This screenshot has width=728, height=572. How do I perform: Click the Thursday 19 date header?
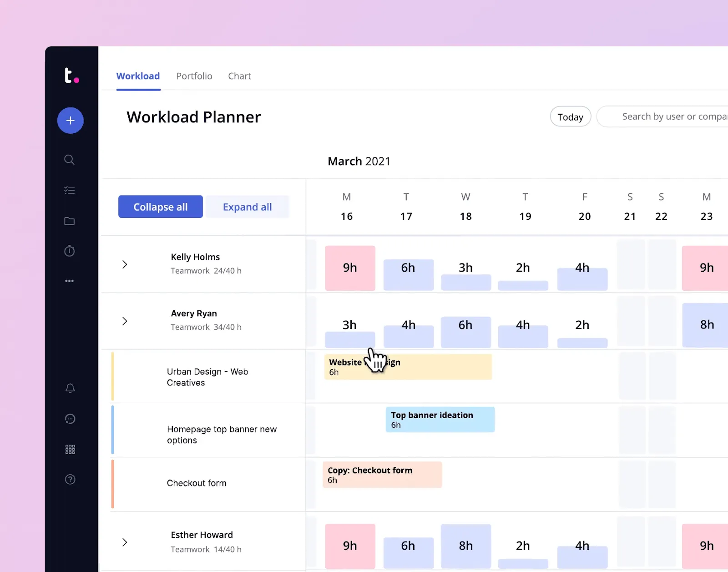(526, 207)
